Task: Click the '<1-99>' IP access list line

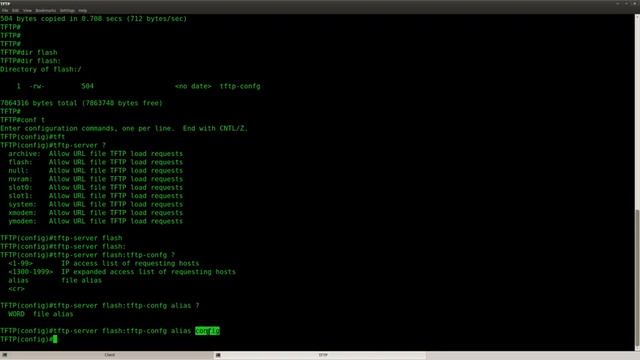Action: 104,263
